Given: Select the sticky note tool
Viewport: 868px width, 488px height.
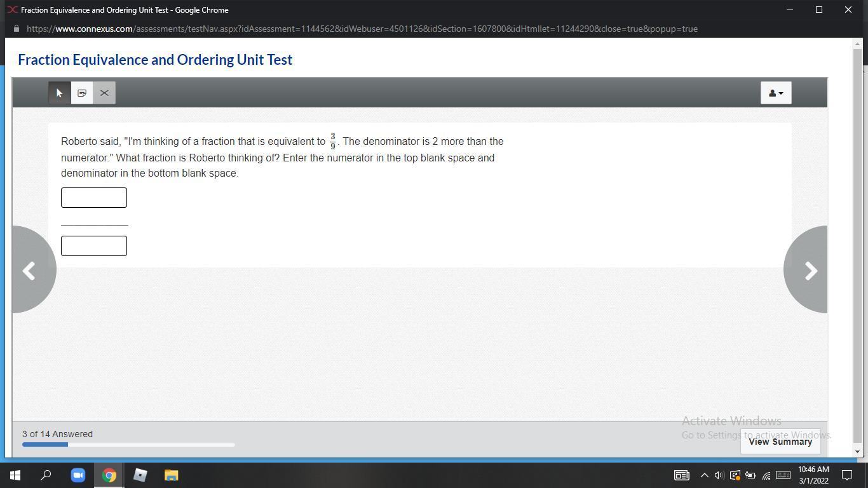Looking at the screenshot, I should click(x=82, y=93).
